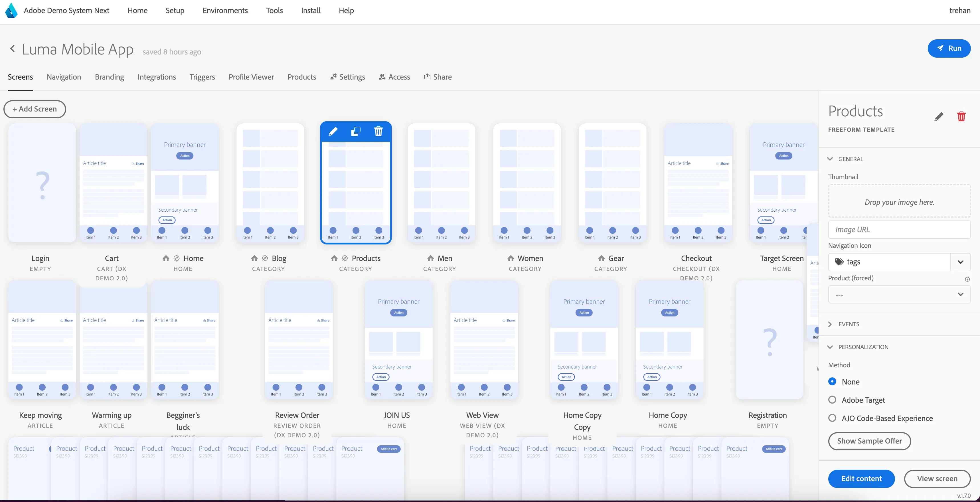Viewport: 980px width, 502px height.
Task: Select the Login screen thumbnail
Action: coord(42,183)
